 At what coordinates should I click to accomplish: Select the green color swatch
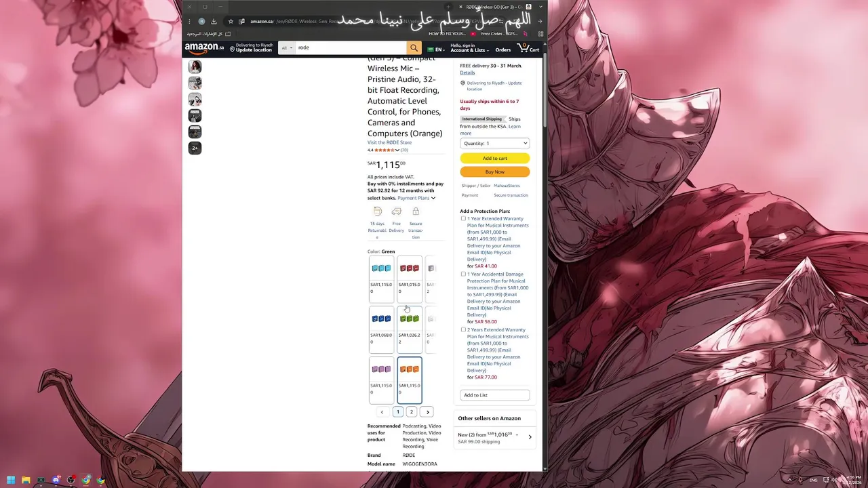tap(410, 329)
